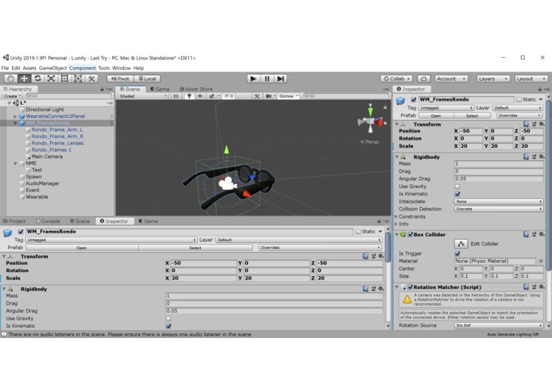Toggle Static checkbox in right Inspector
The width and height of the screenshot is (552, 392).
[519, 100]
